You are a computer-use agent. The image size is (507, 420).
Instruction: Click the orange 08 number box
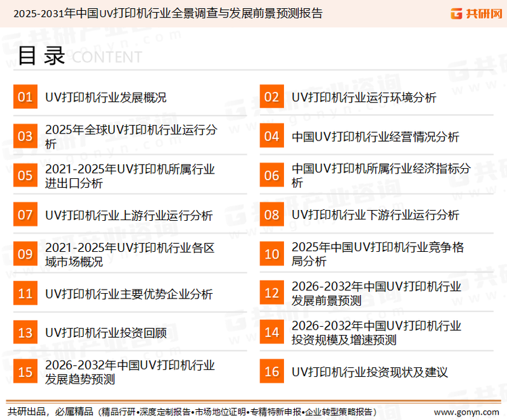[x=272, y=215]
